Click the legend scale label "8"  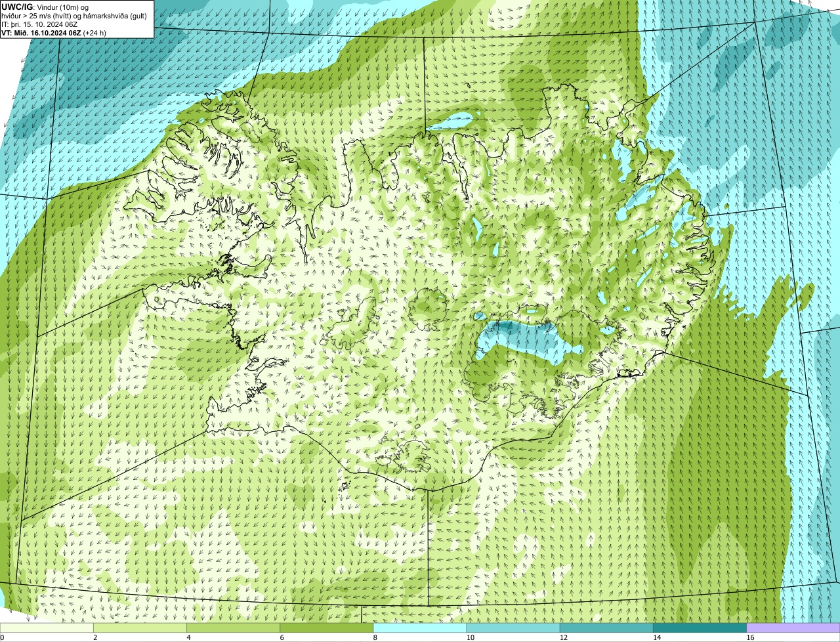375,637
